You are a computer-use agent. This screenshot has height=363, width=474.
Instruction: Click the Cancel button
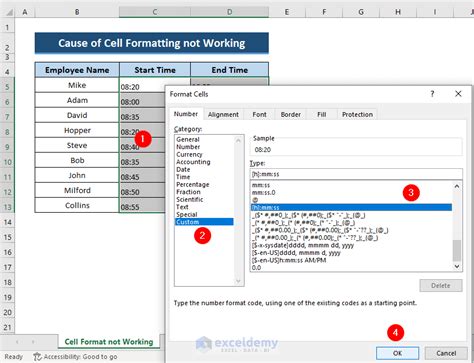pyautogui.click(x=446, y=353)
